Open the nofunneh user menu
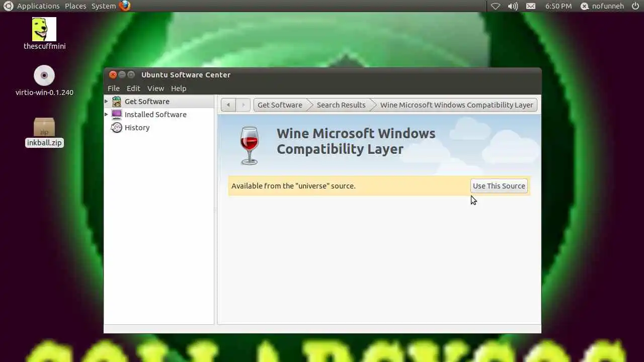This screenshot has width=644, height=362. click(x=602, y=6)
